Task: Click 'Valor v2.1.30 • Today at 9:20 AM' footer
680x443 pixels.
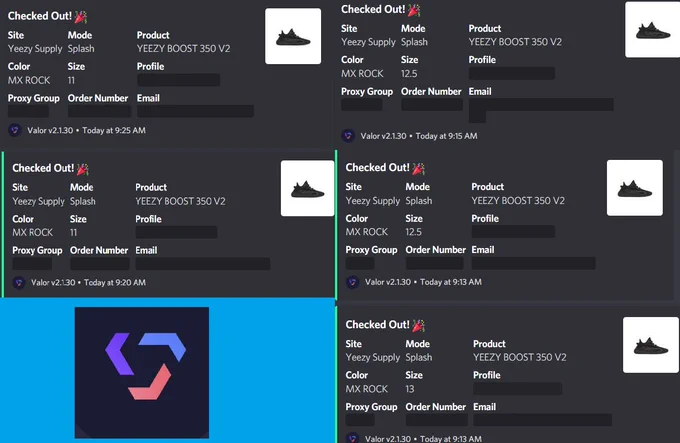Action: click(88, 283)
